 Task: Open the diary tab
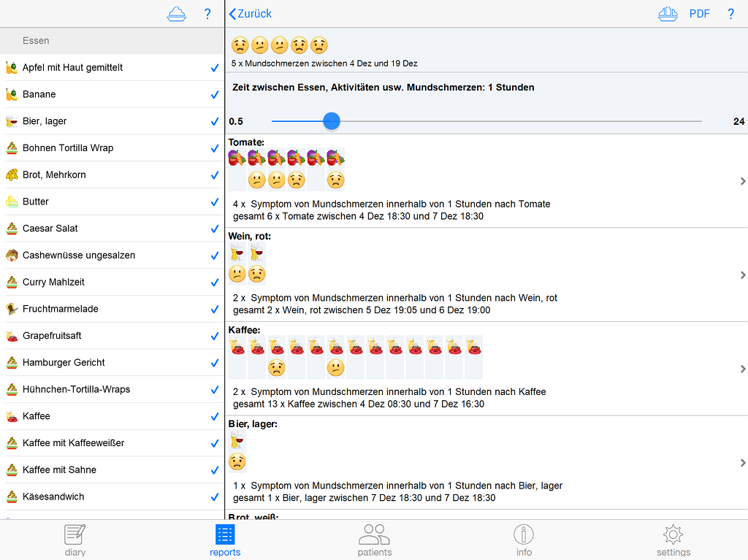(75, 540)
